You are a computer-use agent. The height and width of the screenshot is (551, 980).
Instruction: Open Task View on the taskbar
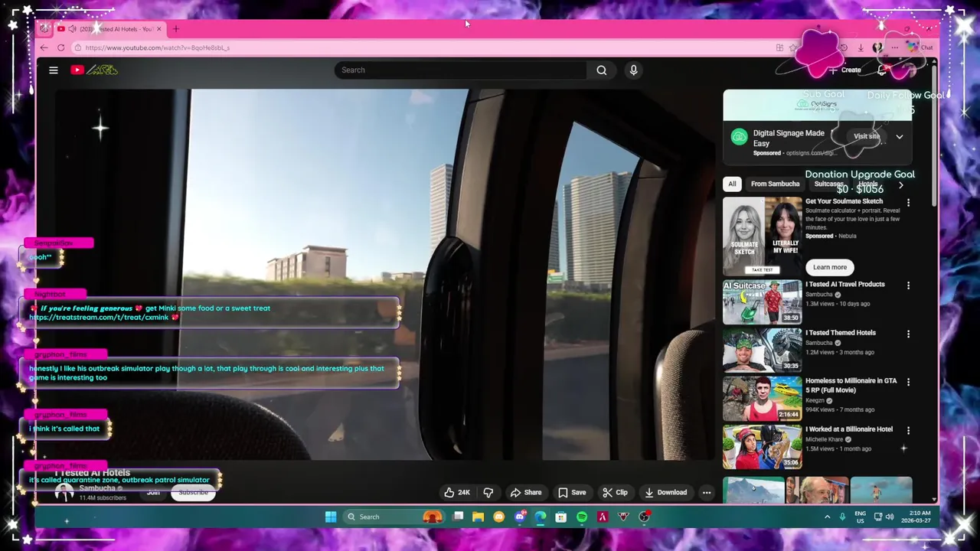click(x=458, y=517)
